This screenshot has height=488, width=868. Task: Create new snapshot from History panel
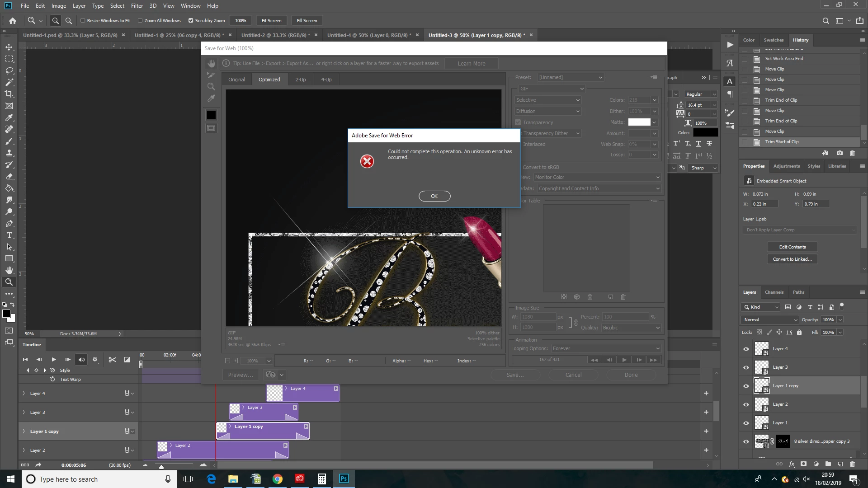click(x=840, y=153)
